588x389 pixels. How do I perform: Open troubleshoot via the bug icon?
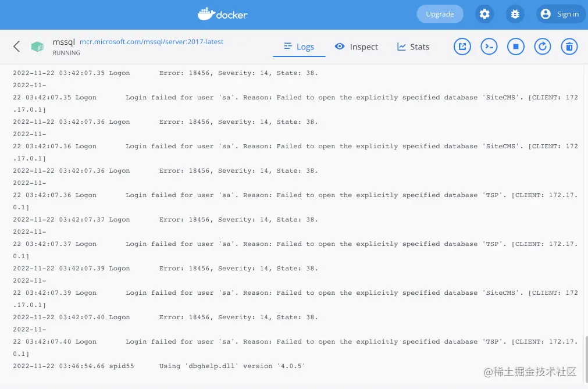tap(515, 14)
